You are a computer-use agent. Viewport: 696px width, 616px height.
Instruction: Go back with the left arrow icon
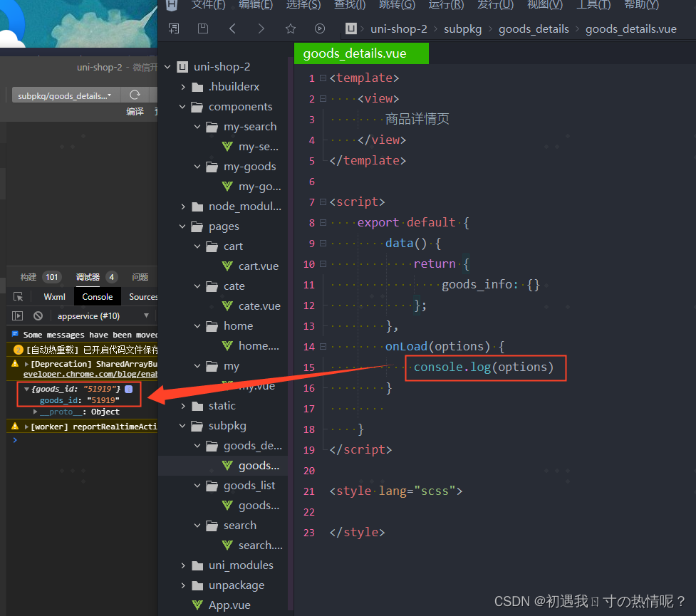pos(232,29)
